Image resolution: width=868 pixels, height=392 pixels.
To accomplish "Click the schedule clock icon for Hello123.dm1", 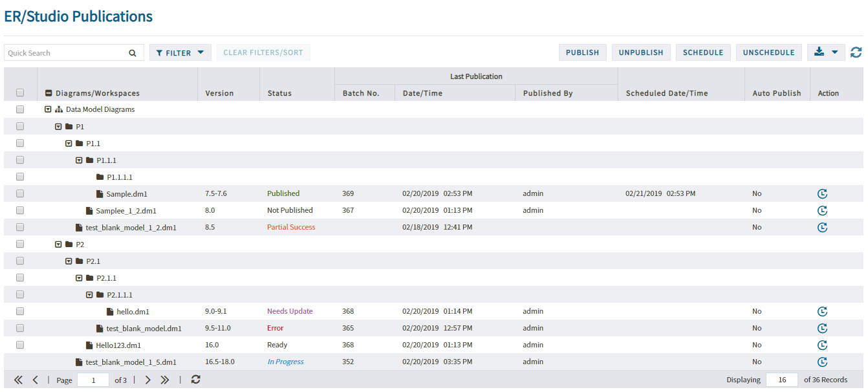I will click(822, 345).
